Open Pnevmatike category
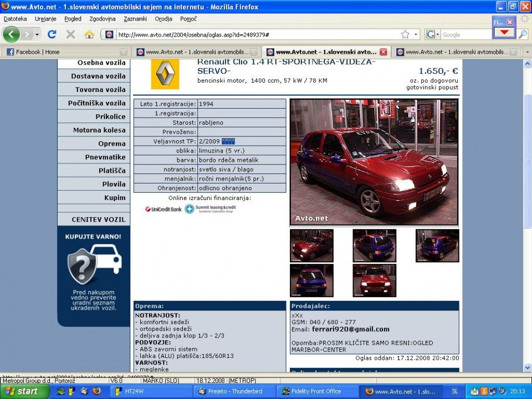 tap(94, 157)
